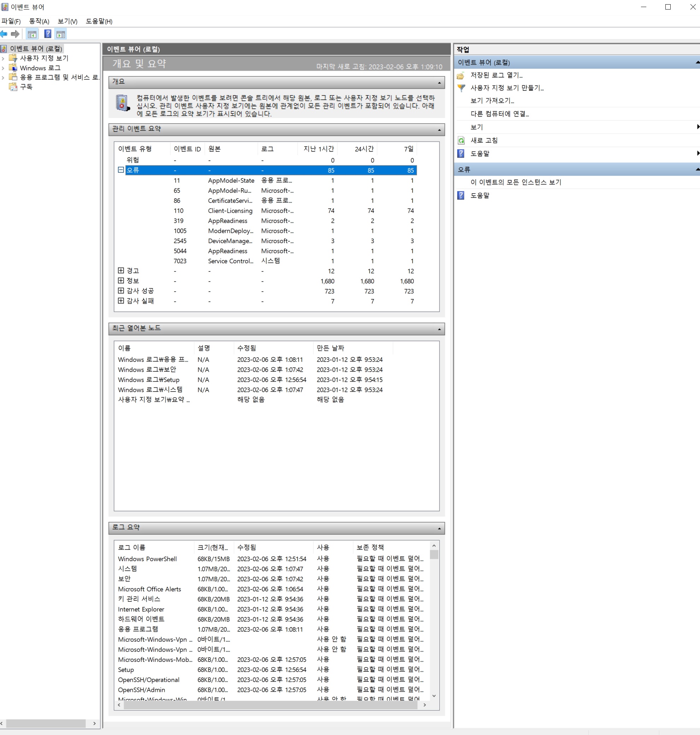The width and height of the screenshot is (700, 735).
Task: Click 저장된 로그 열기... action
Action: [496, 75]
